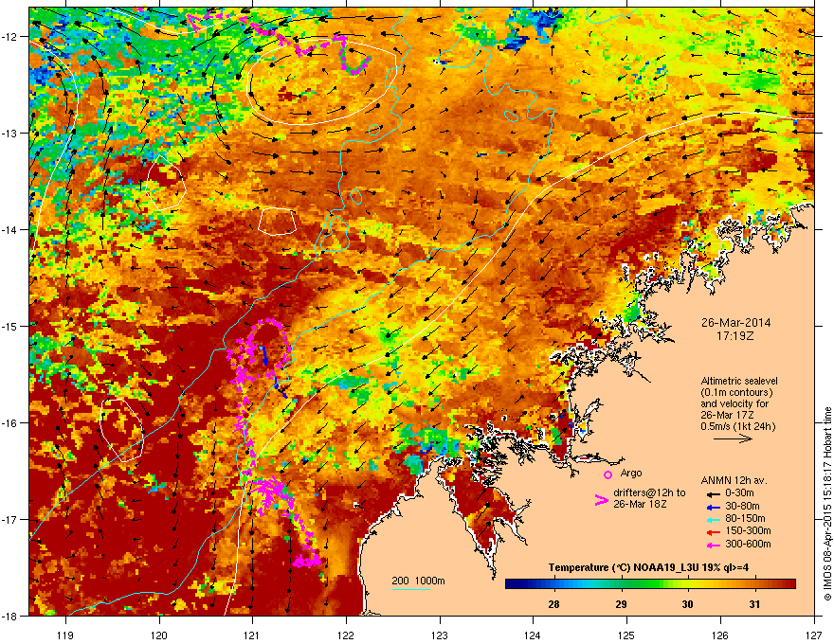Click the longitude axis label 125
Image resolution: width=834 pixels, height=644 pixels.
coord(626,635)
